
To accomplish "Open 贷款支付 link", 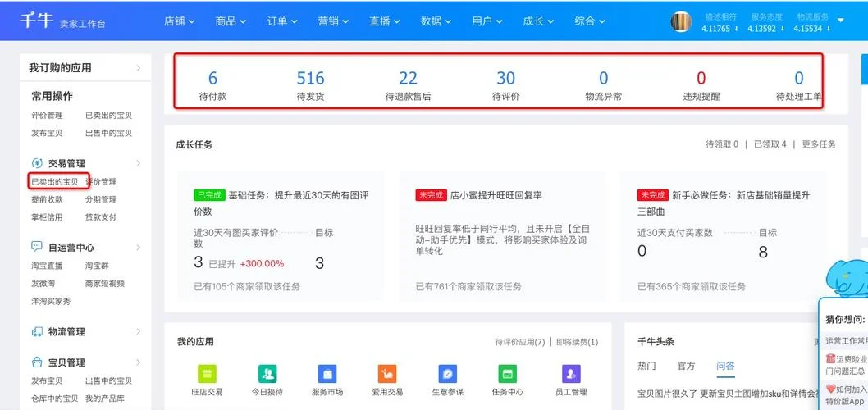I will (101, 217).
